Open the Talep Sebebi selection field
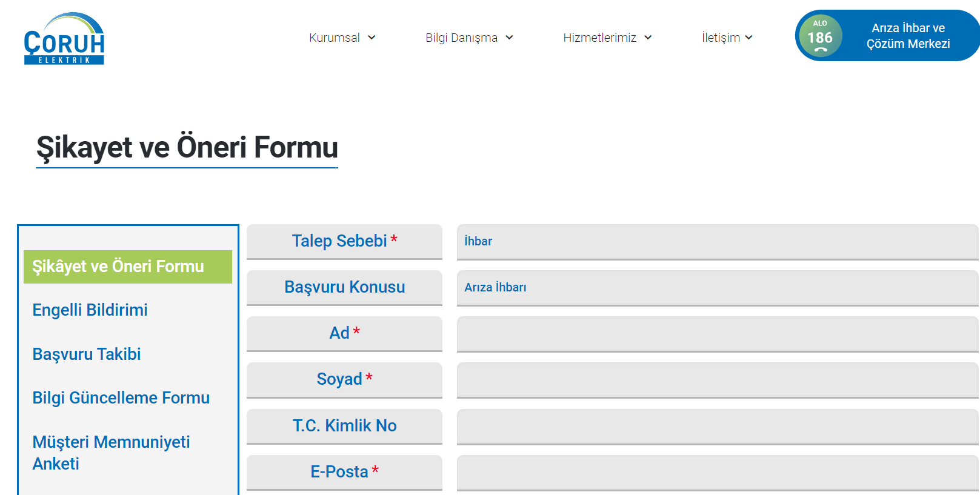The image size is (980, 495). pyautogui.click(x=717, y=242)
